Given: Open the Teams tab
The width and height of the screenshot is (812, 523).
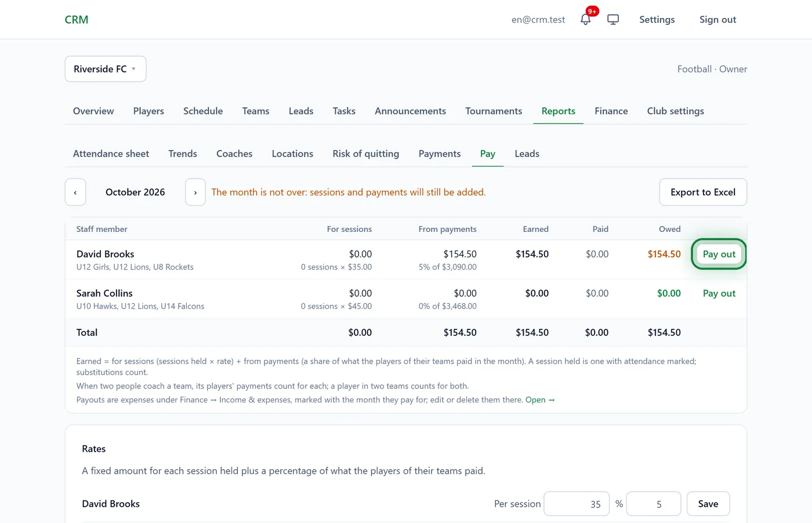Looking at the screenshot, I should pyautogui.click(x=256, y=111).
